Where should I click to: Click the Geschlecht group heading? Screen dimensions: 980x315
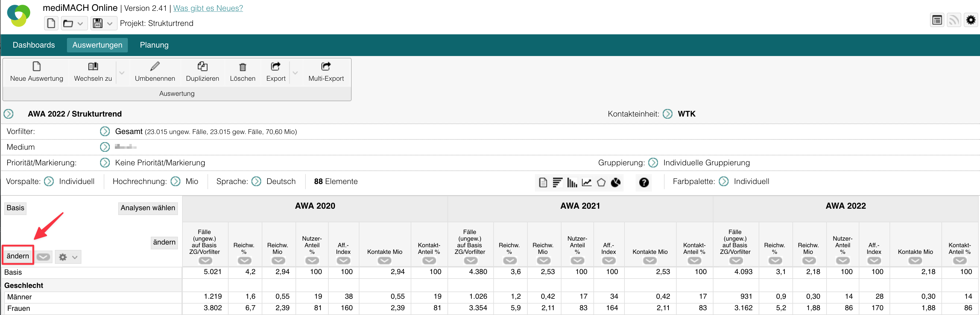point(24,285)
